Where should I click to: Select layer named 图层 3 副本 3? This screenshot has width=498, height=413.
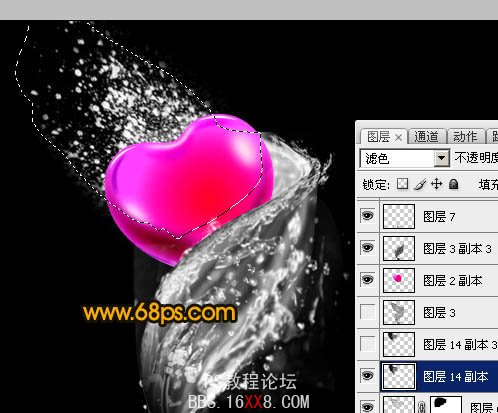(x=457, y=249)
